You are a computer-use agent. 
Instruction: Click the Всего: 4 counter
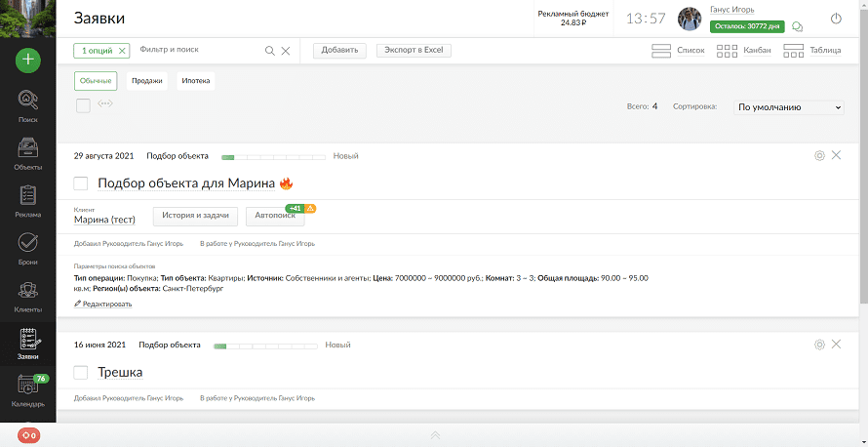[642, 107]
